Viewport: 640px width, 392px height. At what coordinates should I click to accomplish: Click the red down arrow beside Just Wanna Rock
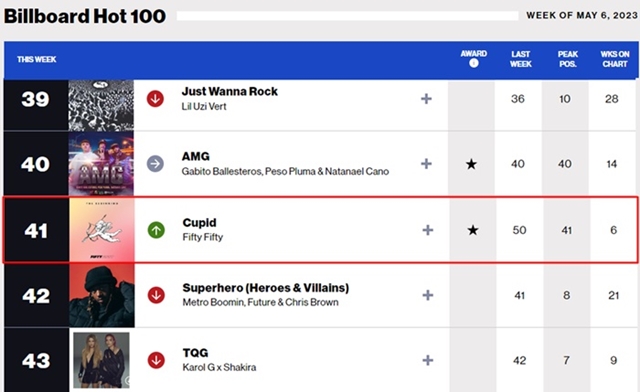pos(155,99)
